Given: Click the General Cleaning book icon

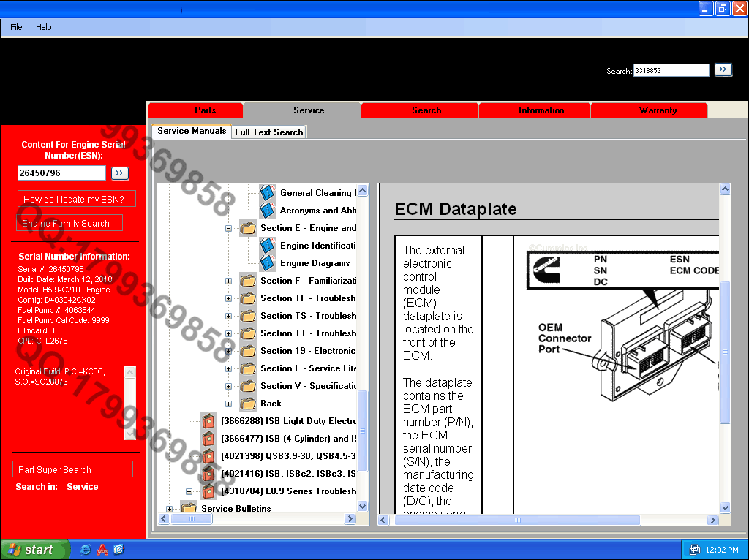Looking at the screenshot, I should [x=268, y=193].
